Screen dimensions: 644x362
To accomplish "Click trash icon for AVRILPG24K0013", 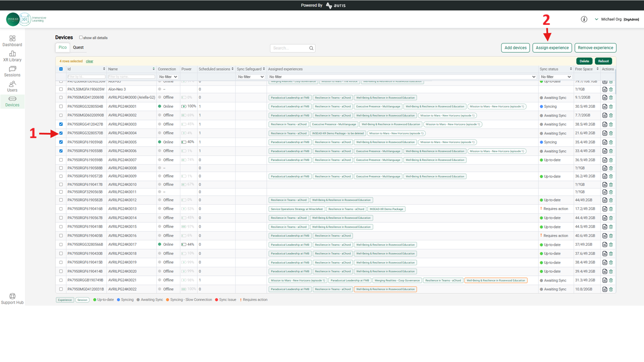I will coord(611,209).
